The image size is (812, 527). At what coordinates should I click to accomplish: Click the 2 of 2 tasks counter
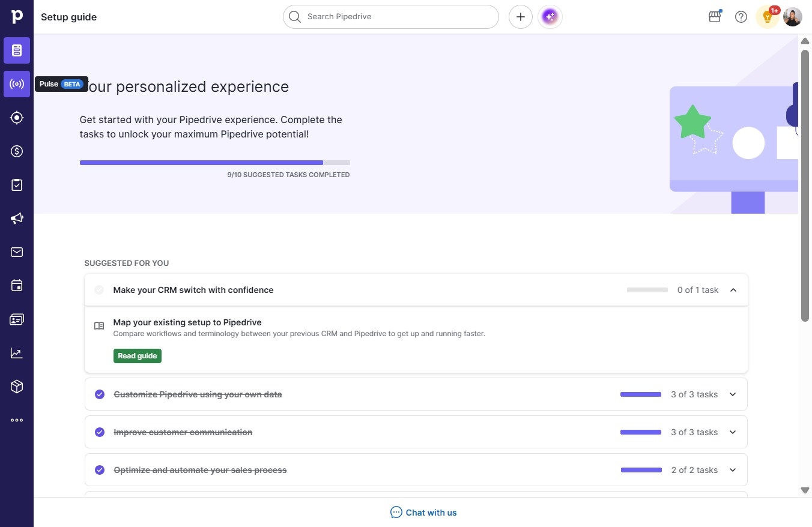[x=695, y=470]
